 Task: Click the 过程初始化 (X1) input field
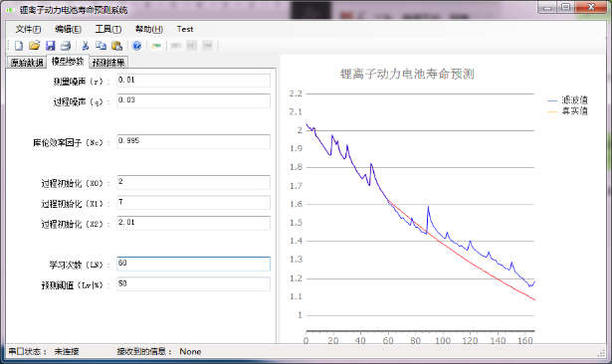tap(194, 203)
